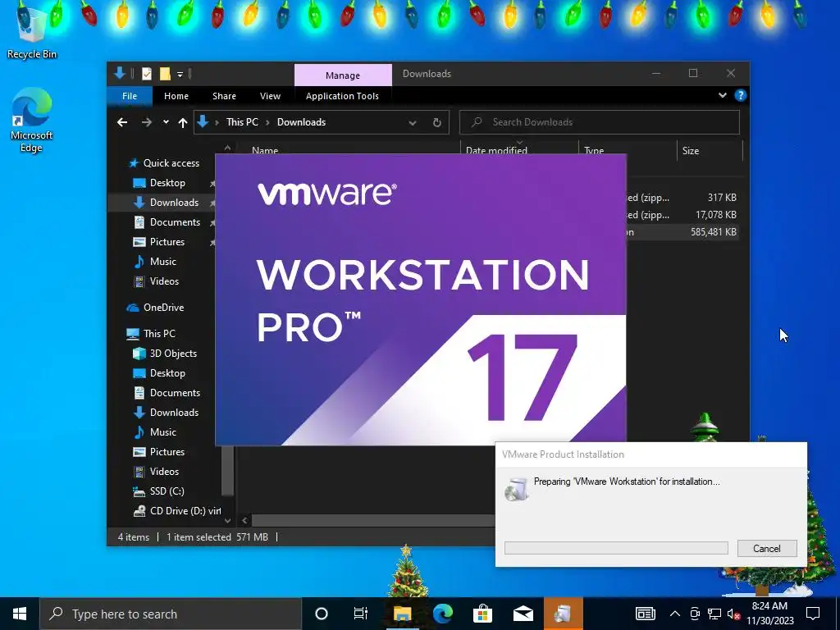Click the Properties quick access toolbar icon
Screen dimensions: 840x630
[x=146, y=74]
